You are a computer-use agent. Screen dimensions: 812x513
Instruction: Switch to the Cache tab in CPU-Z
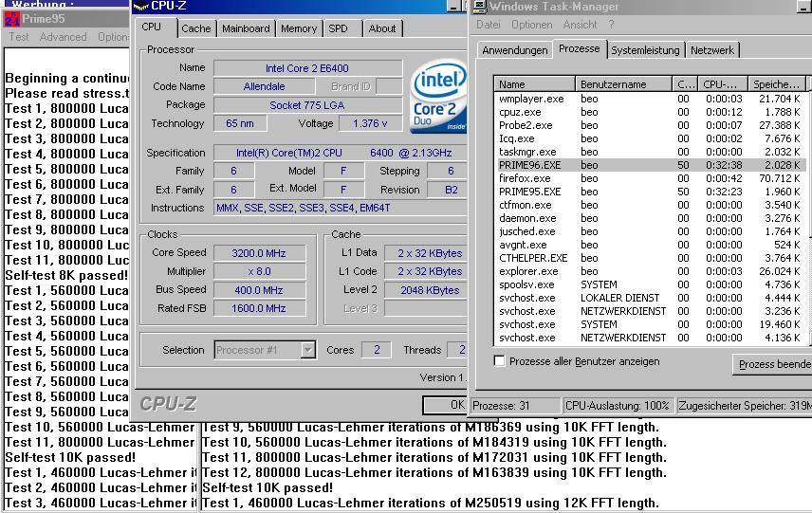(x=195, y=28)
